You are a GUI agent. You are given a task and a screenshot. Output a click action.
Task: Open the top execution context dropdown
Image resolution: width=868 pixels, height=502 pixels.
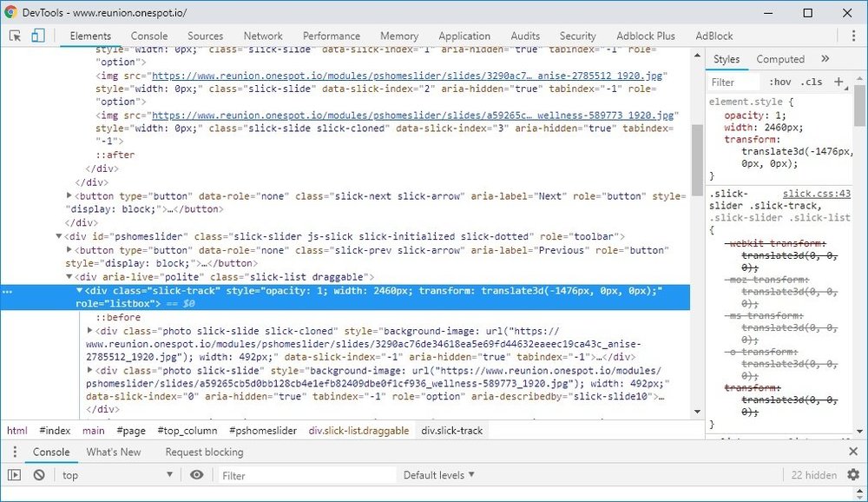pyautogui.click(x=117, y=475)
